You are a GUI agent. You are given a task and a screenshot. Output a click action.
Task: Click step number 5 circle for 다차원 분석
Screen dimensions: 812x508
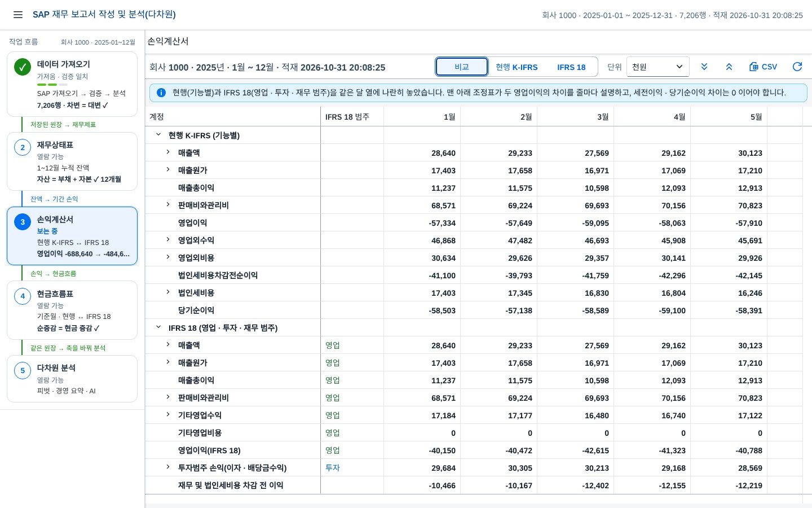(x=23, y=371)
